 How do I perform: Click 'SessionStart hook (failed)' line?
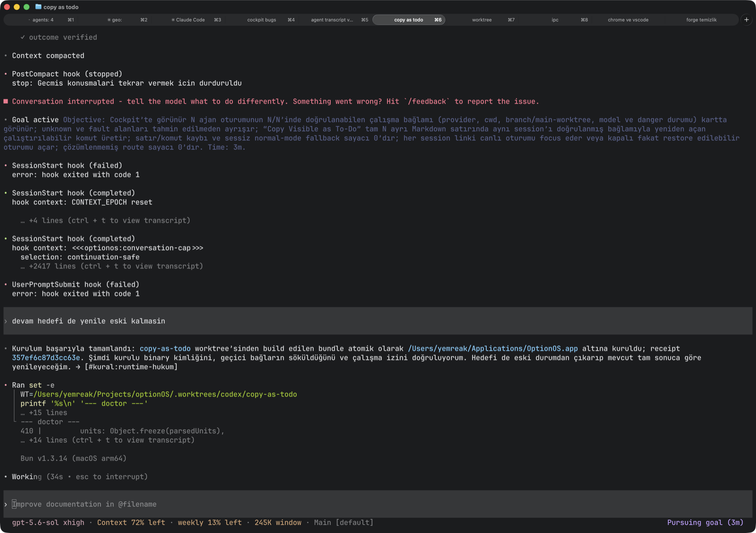coord(67,166)
